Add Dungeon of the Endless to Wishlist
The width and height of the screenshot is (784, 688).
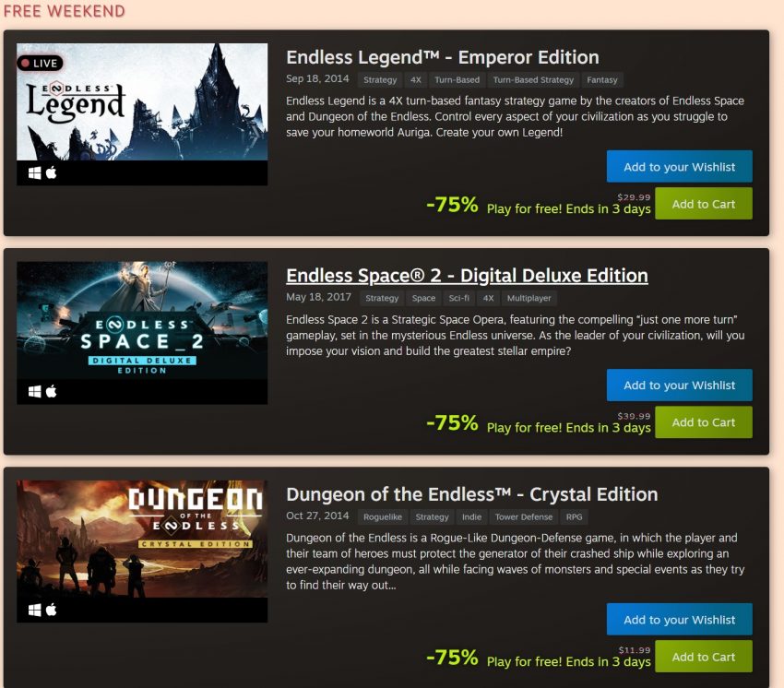(x=679, y=620)
